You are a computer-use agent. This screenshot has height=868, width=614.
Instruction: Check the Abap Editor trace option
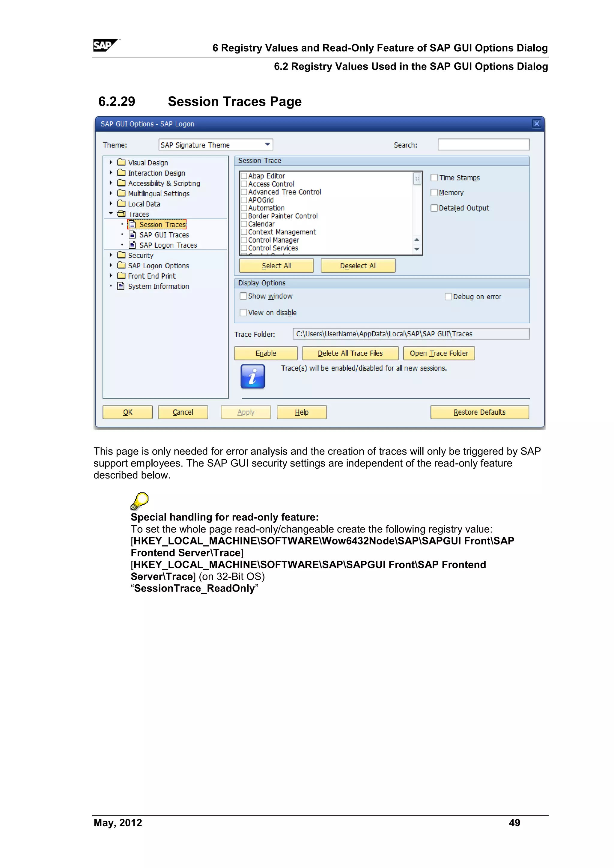244,176
